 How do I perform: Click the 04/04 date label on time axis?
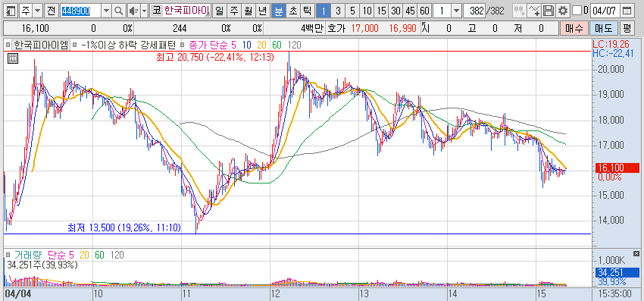click(17, 293)
